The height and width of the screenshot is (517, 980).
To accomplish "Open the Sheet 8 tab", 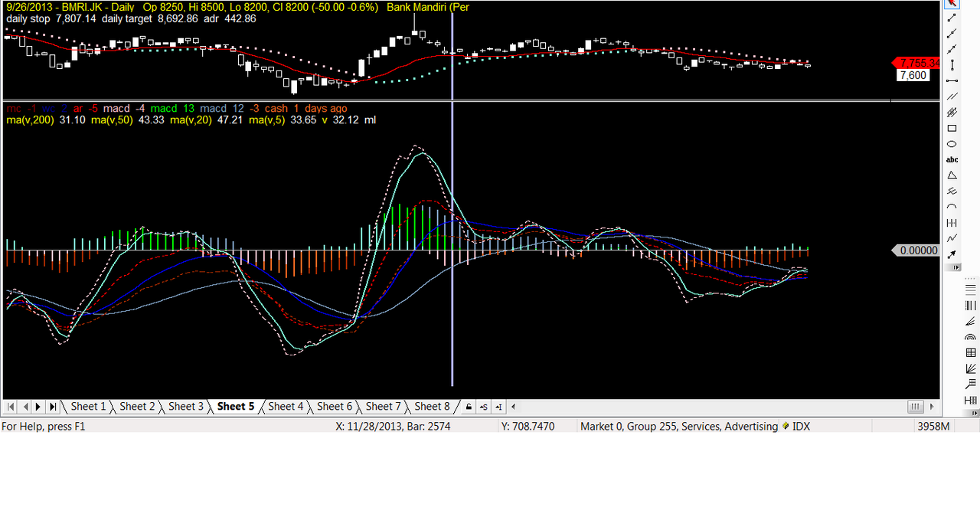I will click(x=432, y=407).
